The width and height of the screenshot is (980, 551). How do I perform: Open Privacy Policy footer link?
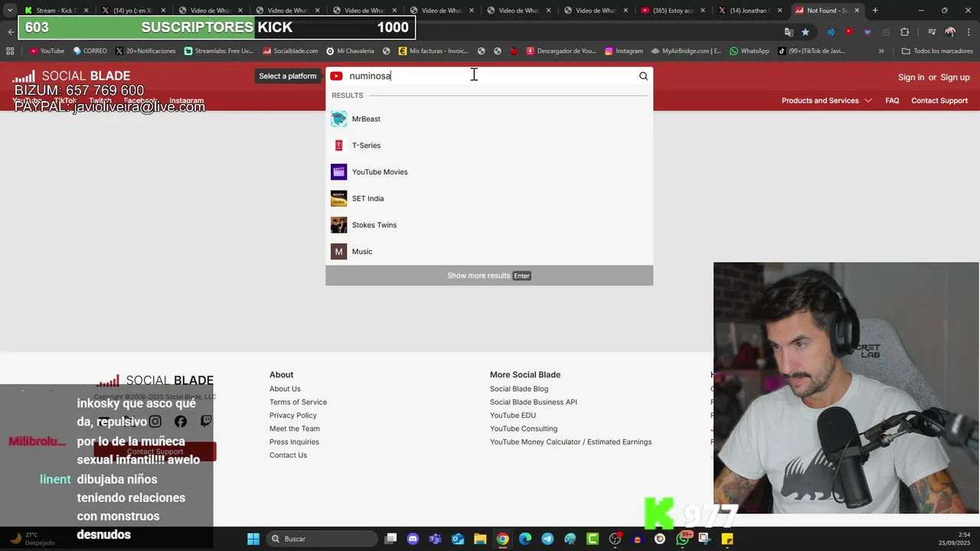[x=292, y=416]
